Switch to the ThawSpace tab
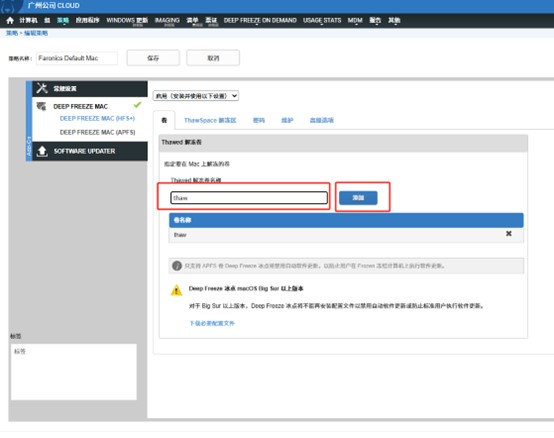The height and width of the screenshot is (438, 554). (210, 120)
